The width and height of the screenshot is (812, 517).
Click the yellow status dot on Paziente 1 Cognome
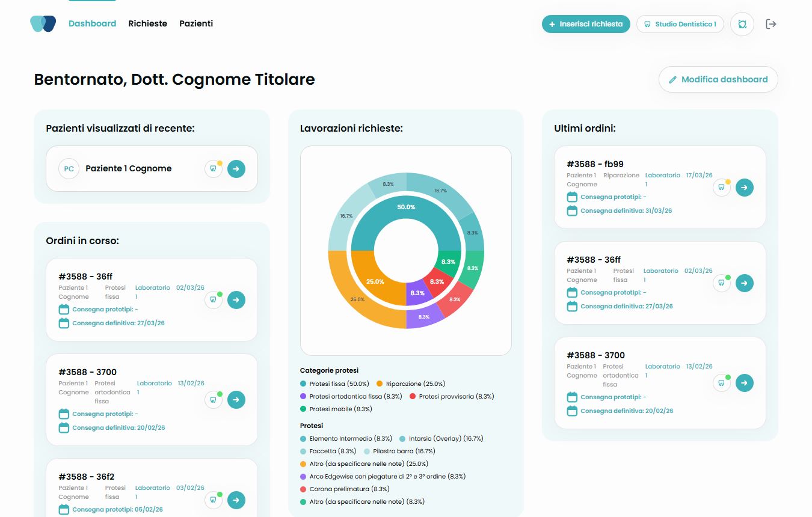[x=220, y=163]
